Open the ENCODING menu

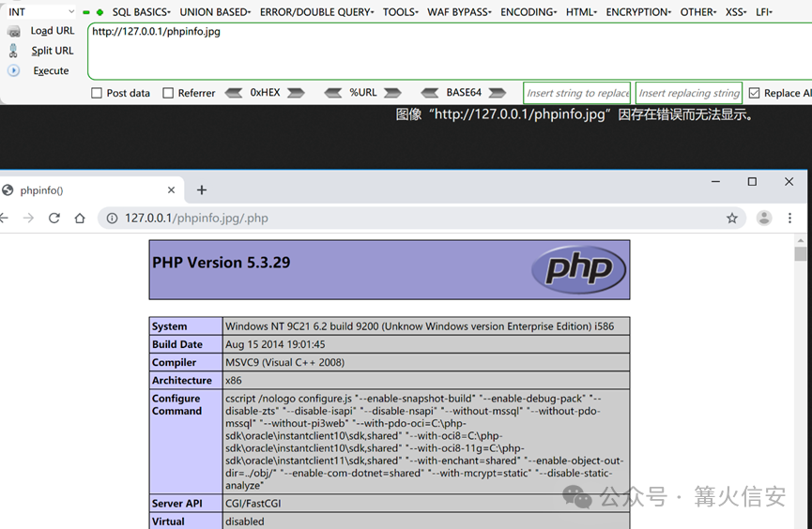pyautogui.click(x=529, y=12)
